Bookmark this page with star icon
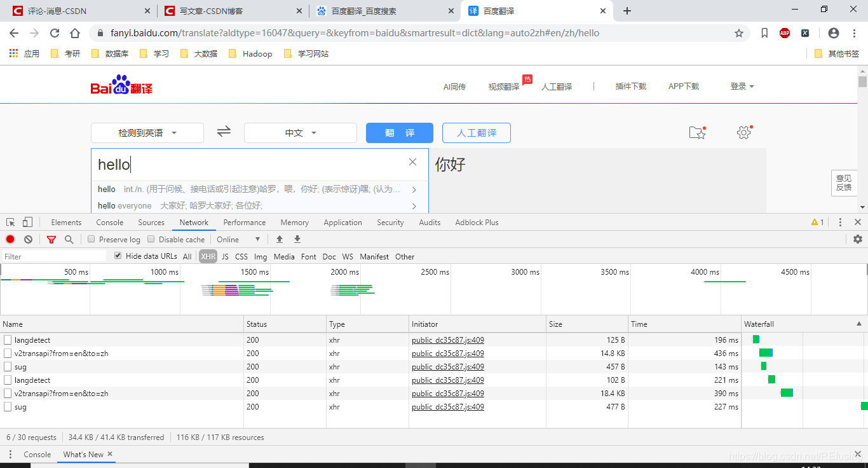868x468 pixels. pos(739,33)
